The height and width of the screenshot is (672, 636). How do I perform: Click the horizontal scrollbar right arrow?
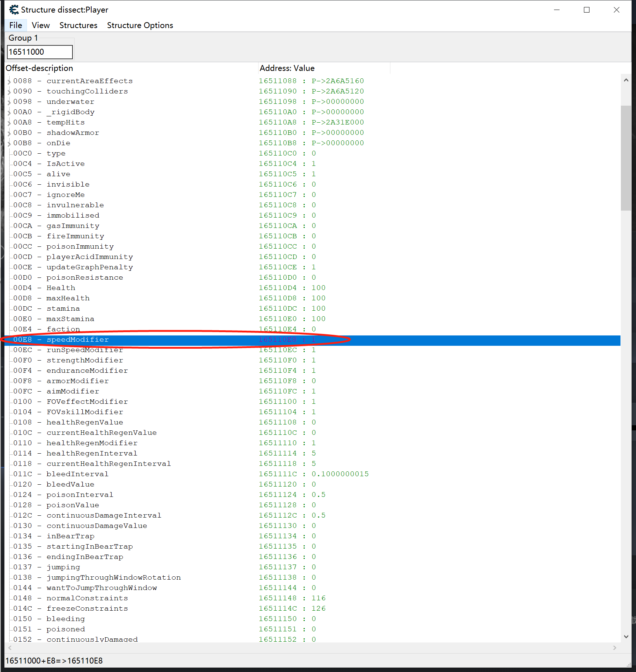615,648
